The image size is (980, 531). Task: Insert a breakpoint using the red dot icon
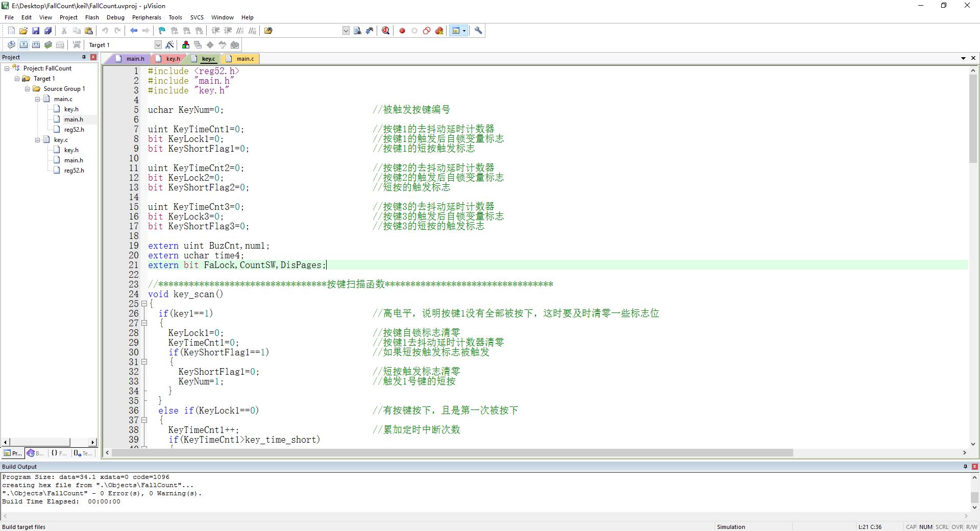[402, 31]
